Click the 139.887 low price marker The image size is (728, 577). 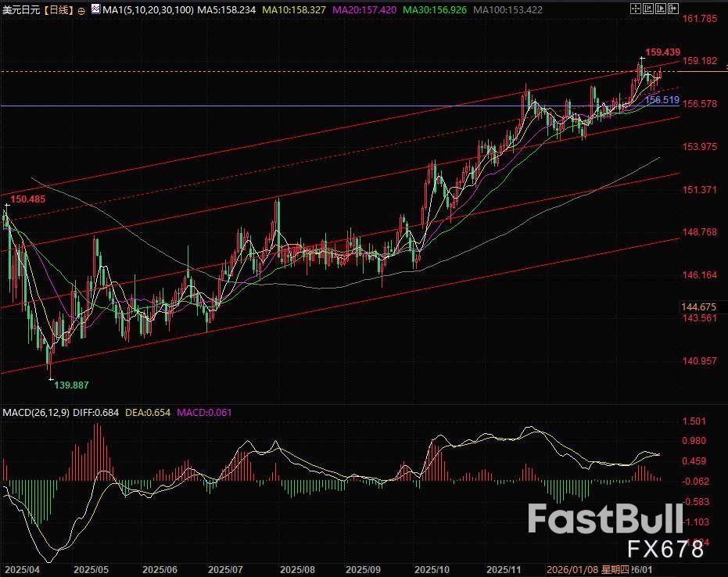71,385
